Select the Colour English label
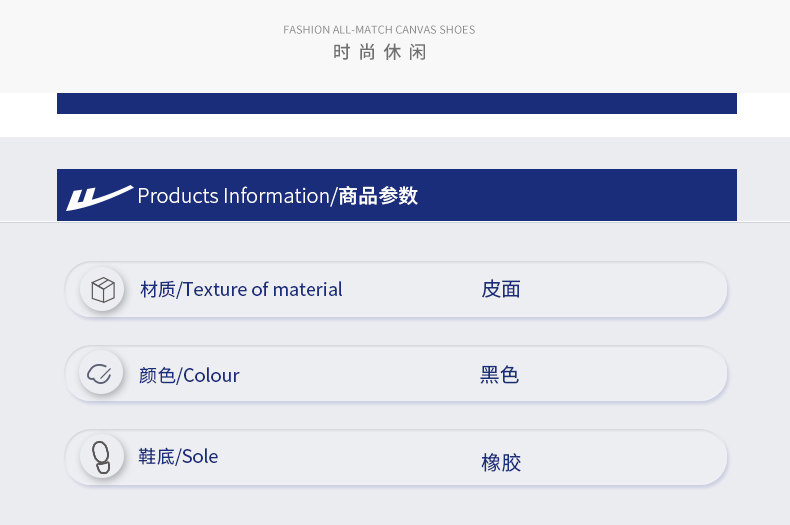 click(x=211, y=376)
